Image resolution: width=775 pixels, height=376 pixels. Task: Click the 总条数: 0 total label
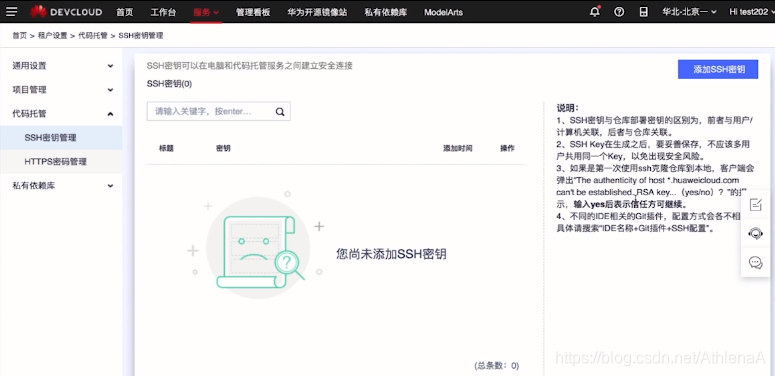[496, 366]
